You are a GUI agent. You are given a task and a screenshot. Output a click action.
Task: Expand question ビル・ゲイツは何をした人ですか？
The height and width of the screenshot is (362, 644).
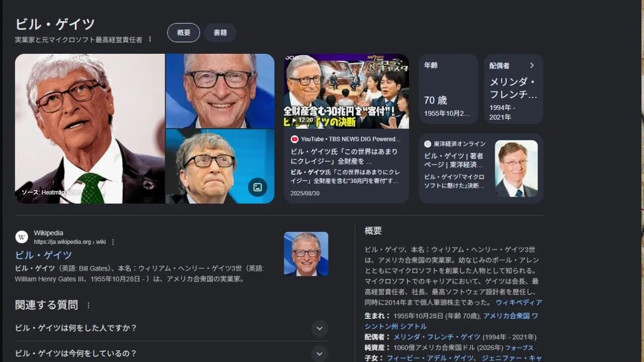click(x=172, y=328)
